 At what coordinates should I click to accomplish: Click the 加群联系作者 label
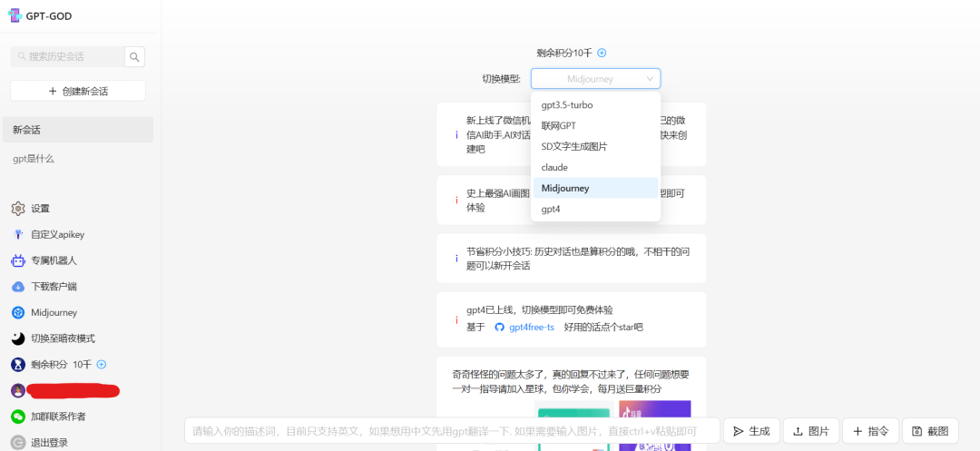[x=59, y=416]
